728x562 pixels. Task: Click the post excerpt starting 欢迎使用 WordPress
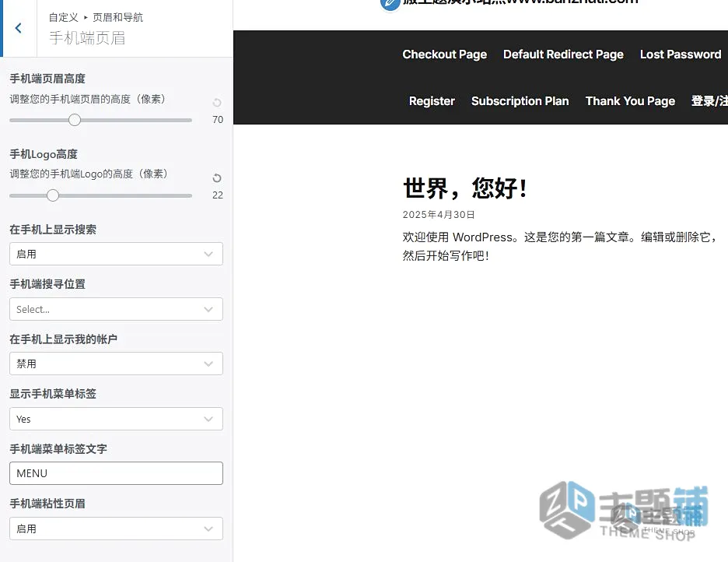tap(559, 246)
